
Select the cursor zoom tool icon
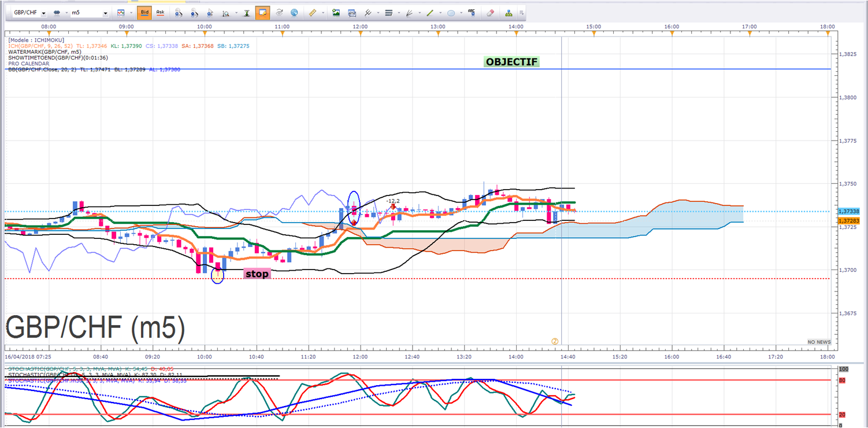coord(209,13)
